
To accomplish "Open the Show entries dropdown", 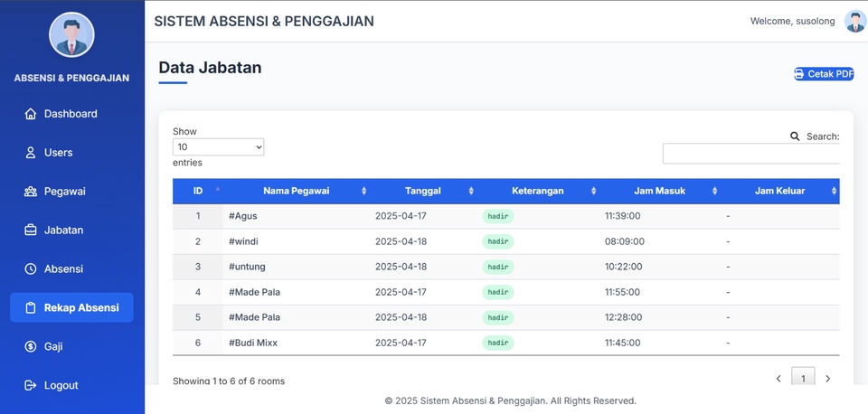I will coord(218,146).
